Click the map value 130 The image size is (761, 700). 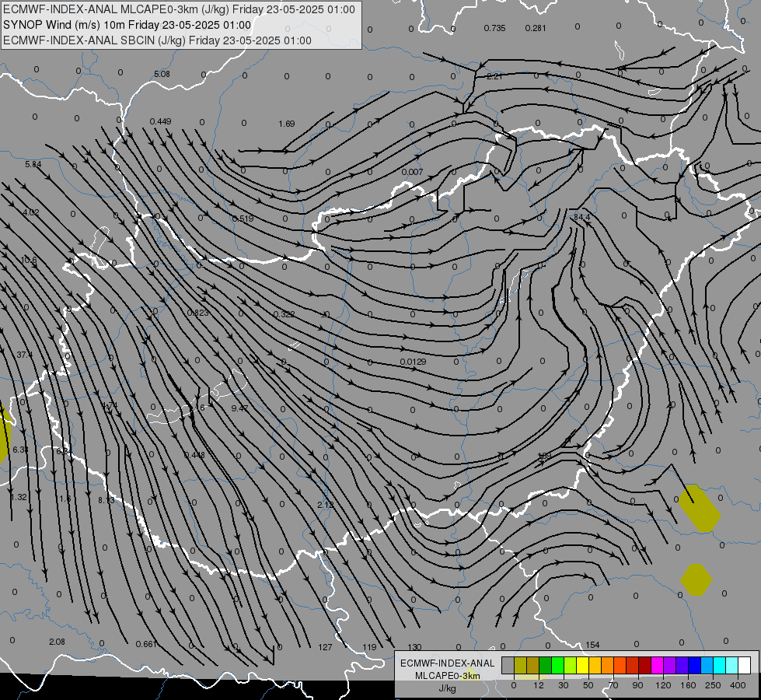414,648
